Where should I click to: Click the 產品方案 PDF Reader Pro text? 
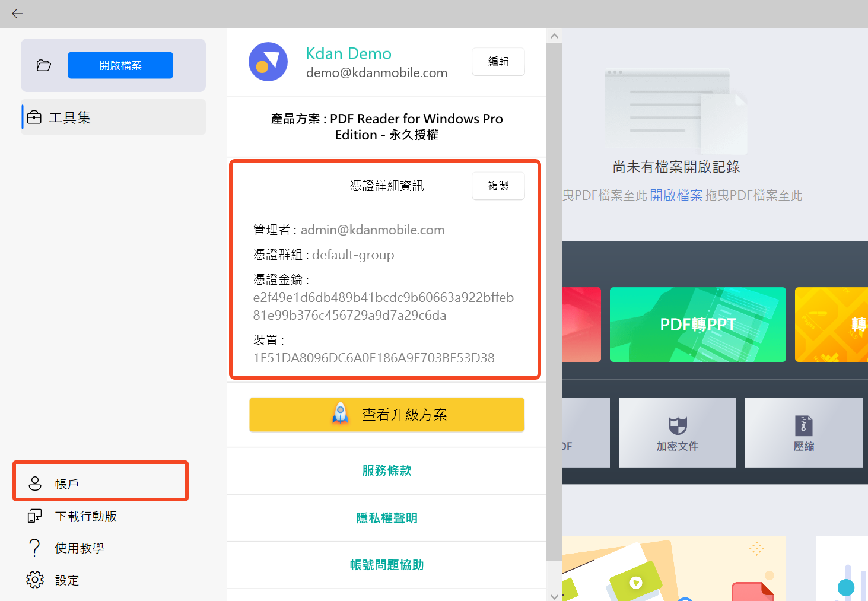pyautogui.click(x=387, y=127)
